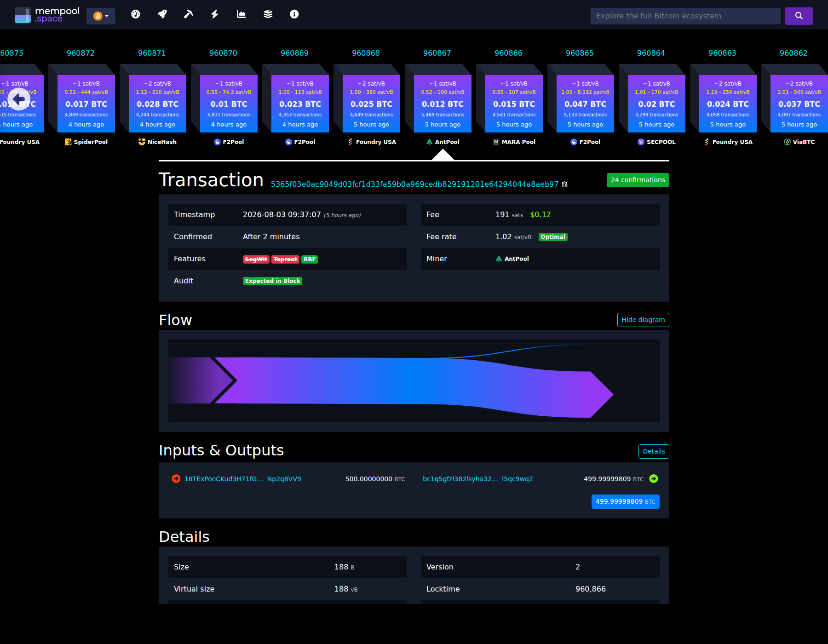Open output address bc1q5gfzl382lsyha32
The height and width of the screenshot is (644, 828).
pos(477,479)
